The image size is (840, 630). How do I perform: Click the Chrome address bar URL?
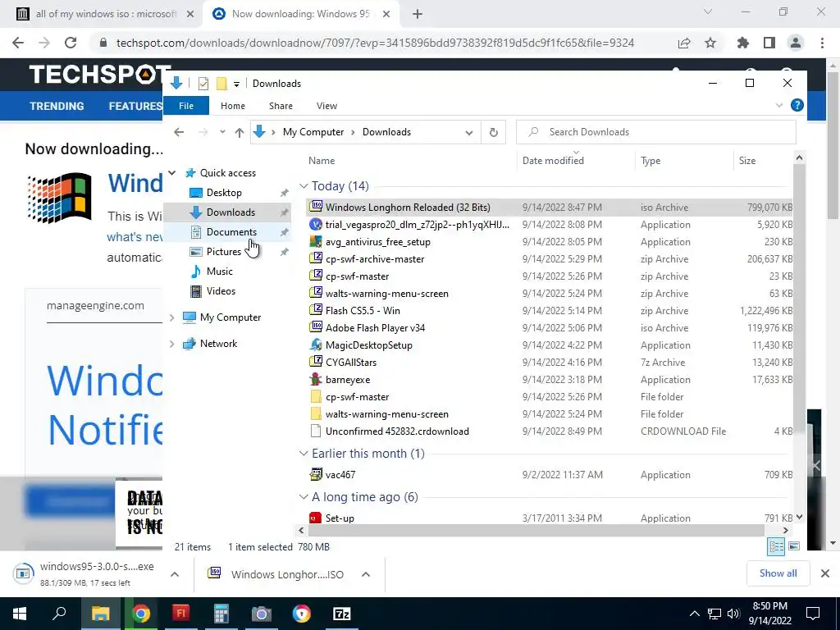[x=375, y=43]
